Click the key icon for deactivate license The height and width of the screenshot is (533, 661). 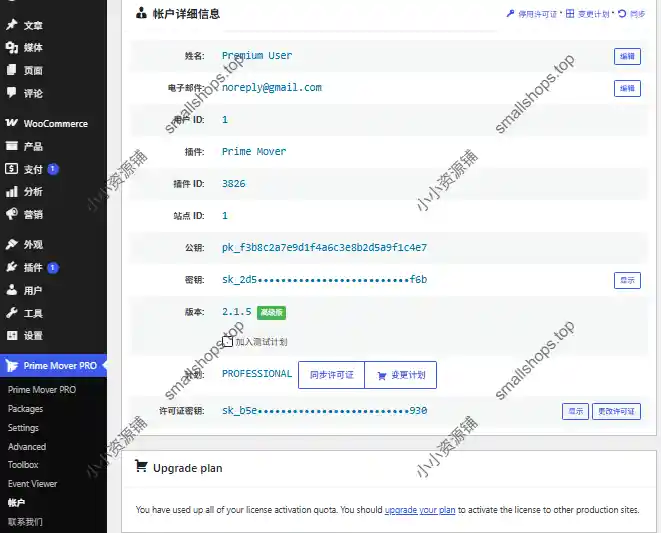click(510, 13)
